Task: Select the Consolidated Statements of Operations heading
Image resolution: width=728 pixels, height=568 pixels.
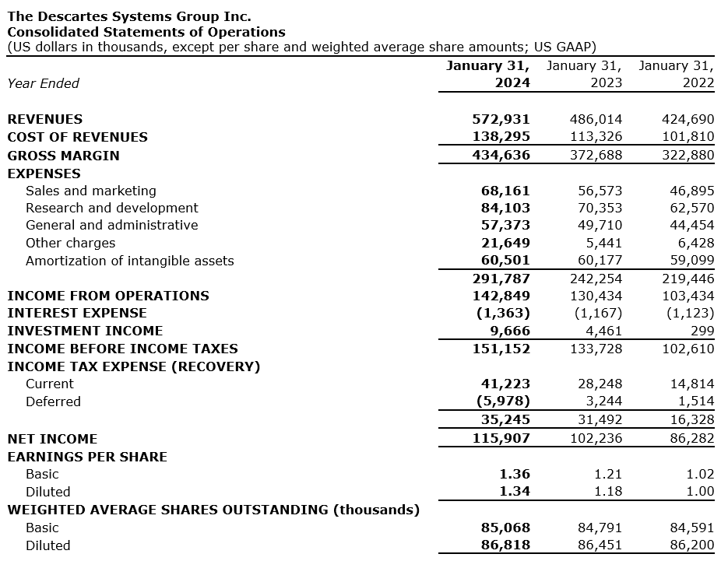Action: click(x=146, y=32)
